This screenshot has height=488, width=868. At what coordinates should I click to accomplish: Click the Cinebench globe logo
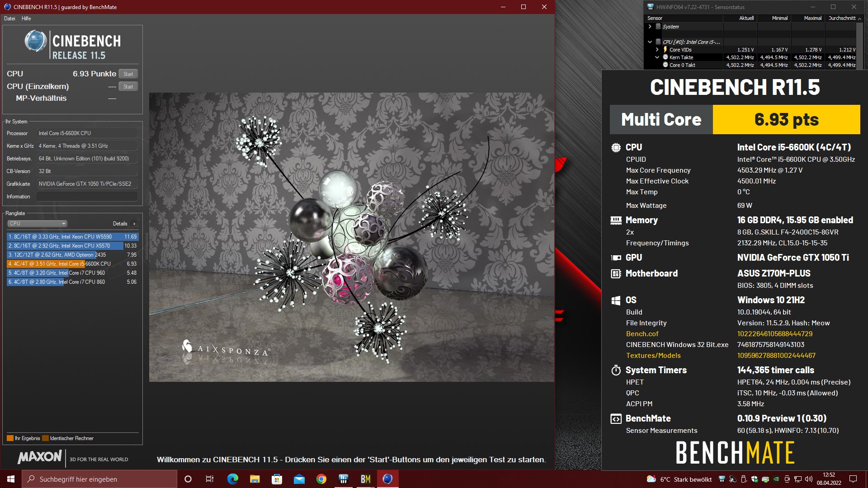point(36,42)
